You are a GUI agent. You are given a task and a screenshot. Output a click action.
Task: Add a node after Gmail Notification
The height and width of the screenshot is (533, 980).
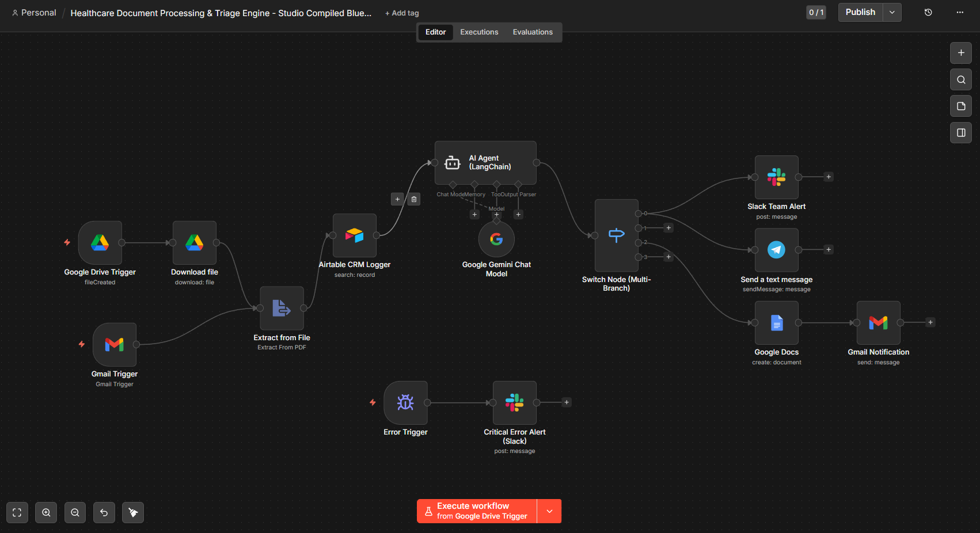pyautogui.click(x=930, y=322)
